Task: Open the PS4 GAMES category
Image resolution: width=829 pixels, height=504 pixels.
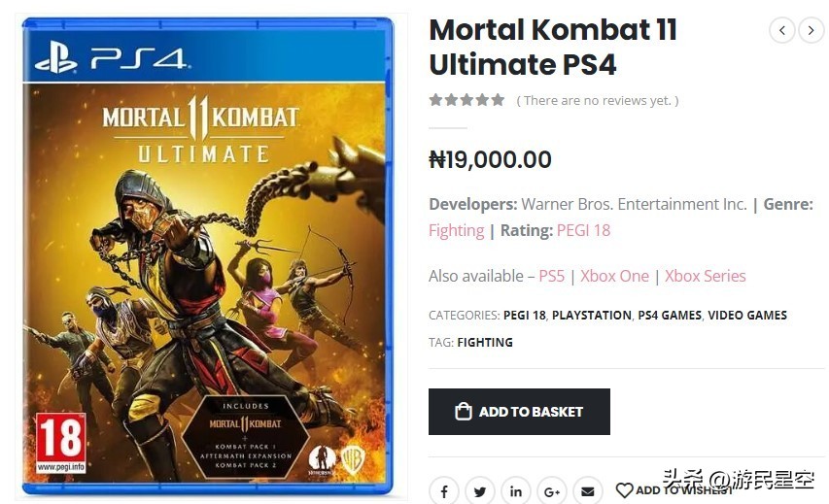Action: (669, 315)
